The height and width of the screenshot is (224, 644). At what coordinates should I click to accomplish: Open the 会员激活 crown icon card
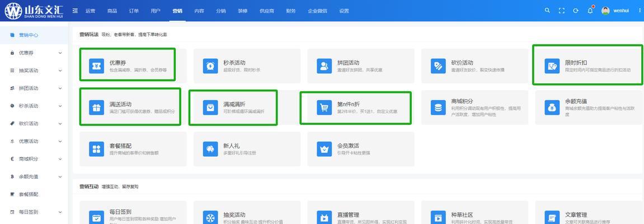coord(324,149)
